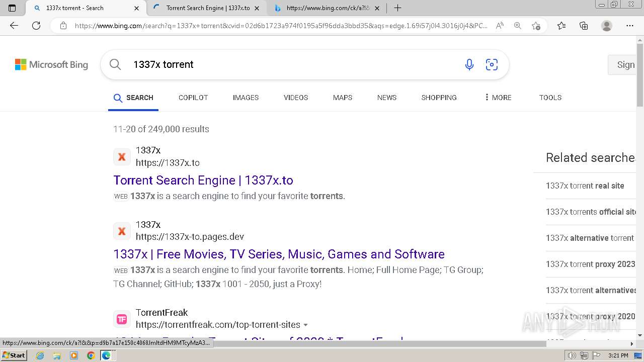Image resolution: width=644 pixels, height=362 pixels.
Task: Open the tab actions menu icon
Action: coord(12,8)
